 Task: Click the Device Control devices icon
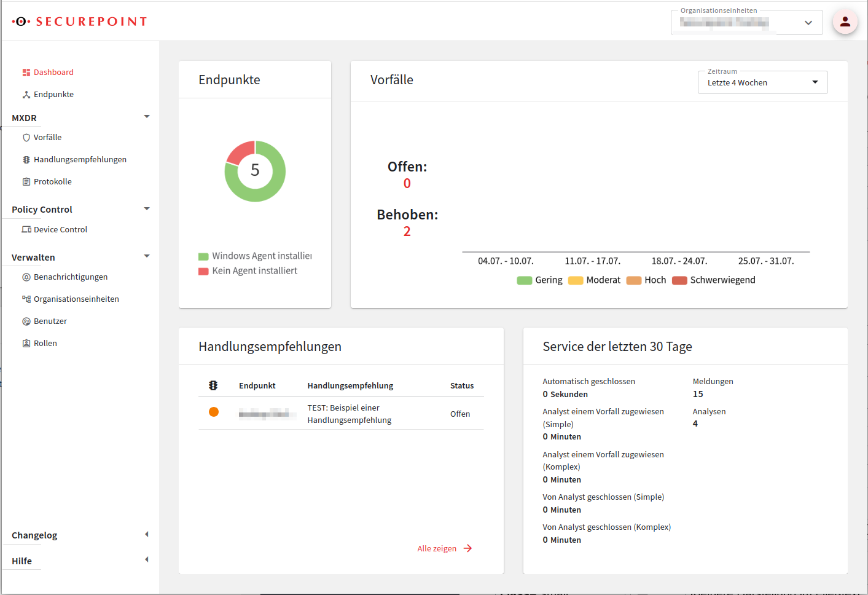click(26, 230)
